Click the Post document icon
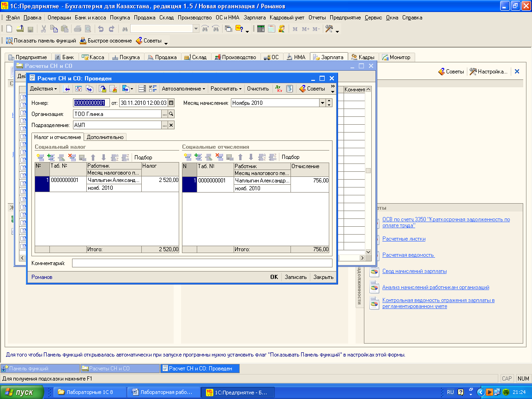Image resolution: width=532 pixels, height=399 pixels. [102, 89]
